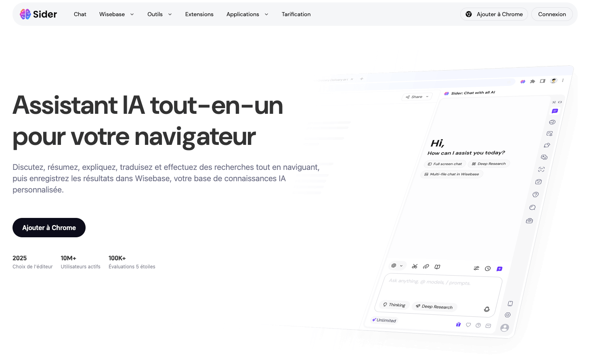The height and width of the screenshot is (364, 589).
Task: Click the pen write icon in the sidebar
Action: (x=547, y=145)
